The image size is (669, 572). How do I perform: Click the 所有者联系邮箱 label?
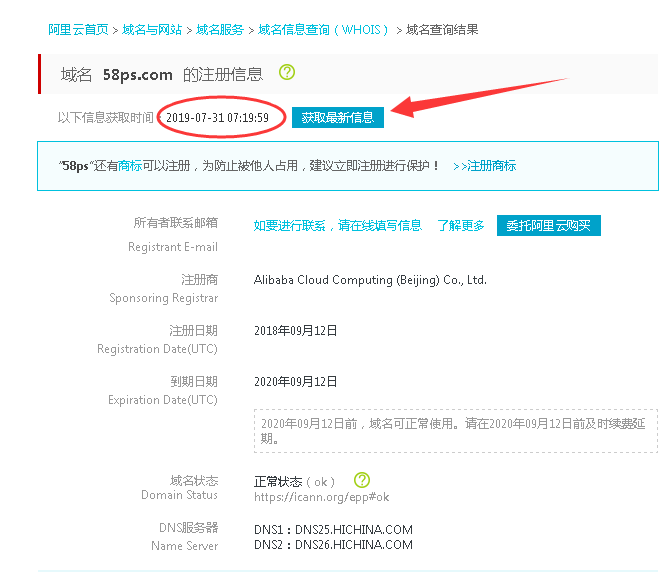click(176, 223)
